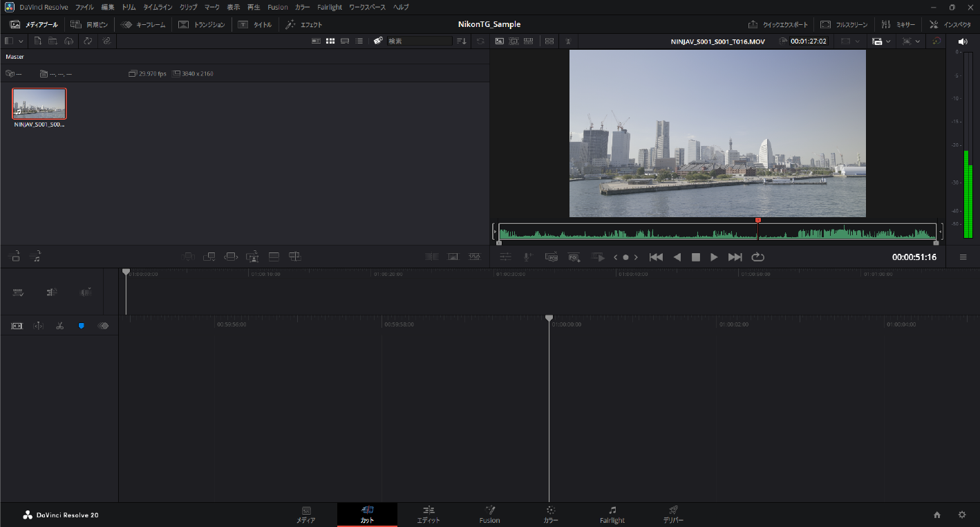Switch media pool to list view
The image size is (980, 527).
[x=359, y=41]
